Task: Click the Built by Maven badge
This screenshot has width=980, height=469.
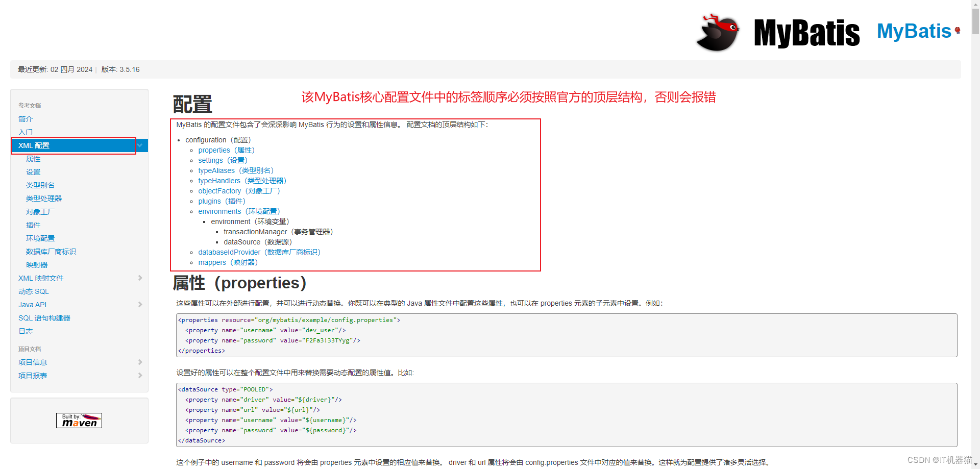Action: (x=79, y=421)
